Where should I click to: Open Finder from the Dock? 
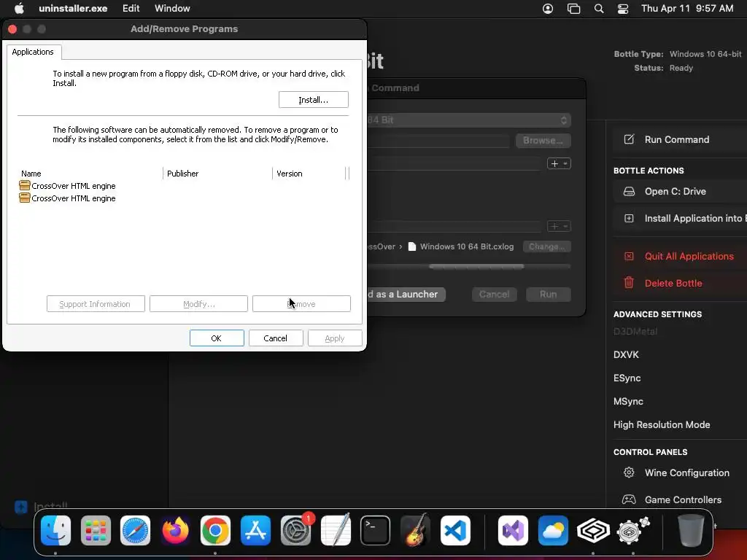point(55,531)
